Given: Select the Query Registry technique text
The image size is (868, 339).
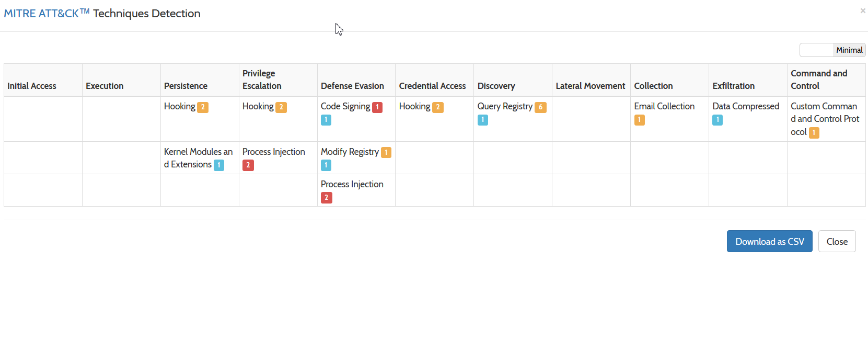Looking at the screenshot, I should [505, 106].
